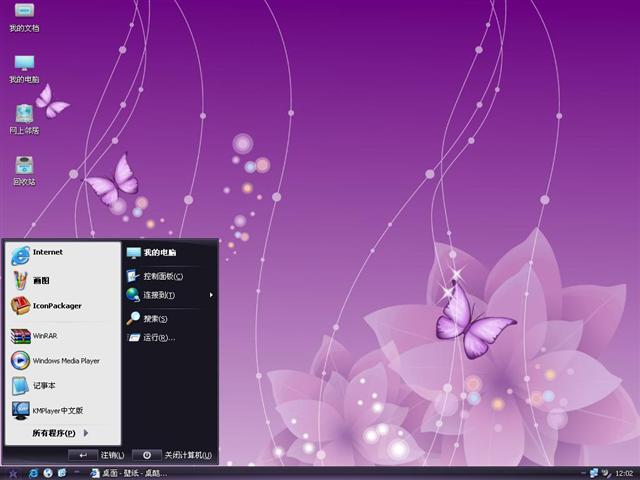Open 我的电脑 in Start menu right pane
This screenshot has height=480, width=640.
pyautogui.click(x=159, y=253)
